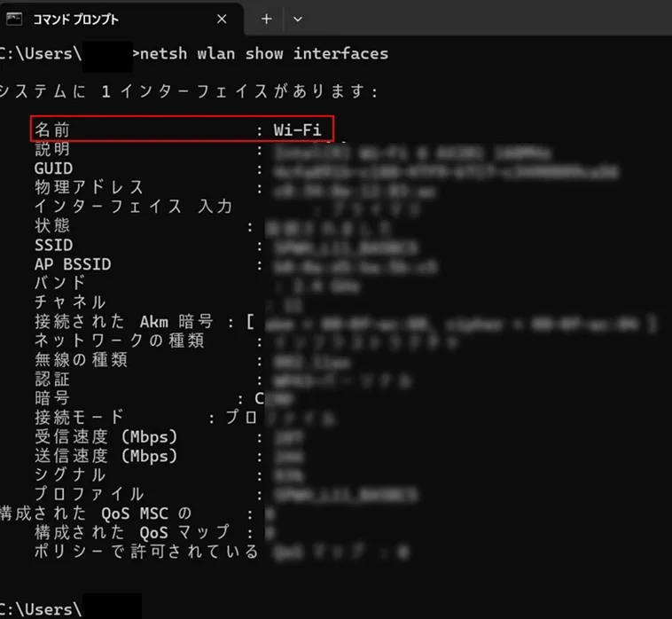The image size is (672, 619).
Task: Click the GUID row label
Action: pyautogui.click(x=53, y=168)
